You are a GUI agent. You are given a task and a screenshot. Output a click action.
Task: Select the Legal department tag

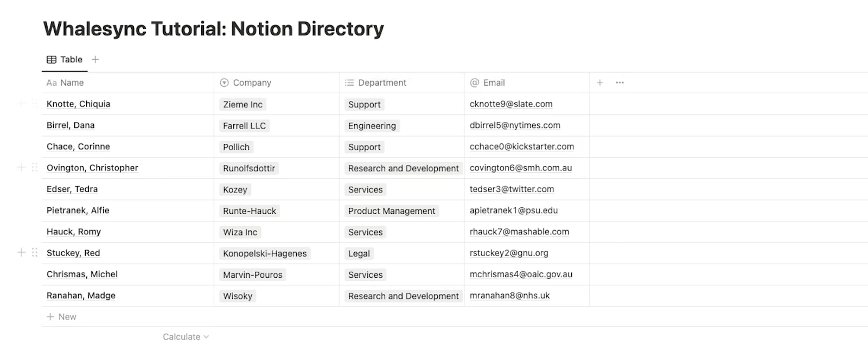click(359, 253)
